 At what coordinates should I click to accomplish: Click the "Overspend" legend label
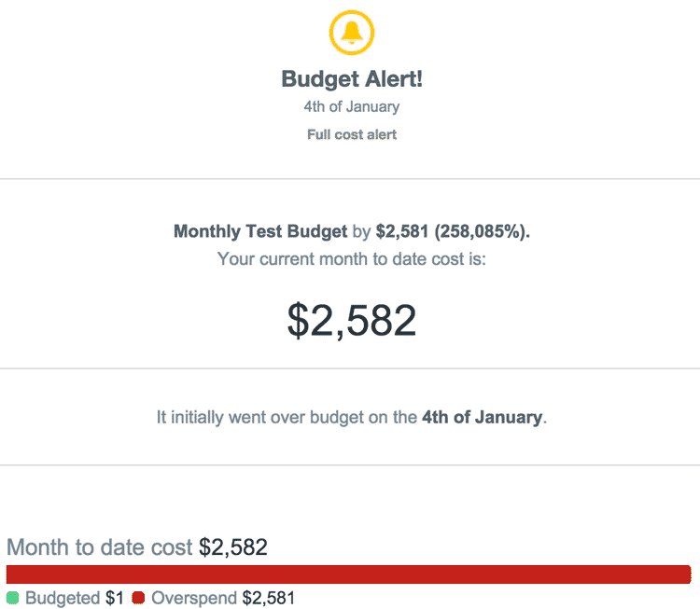click(194, 598)
